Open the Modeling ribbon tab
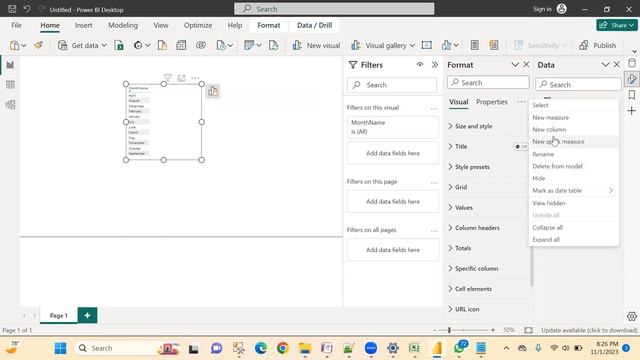The image size is (640, 360). tap(123, 25)
